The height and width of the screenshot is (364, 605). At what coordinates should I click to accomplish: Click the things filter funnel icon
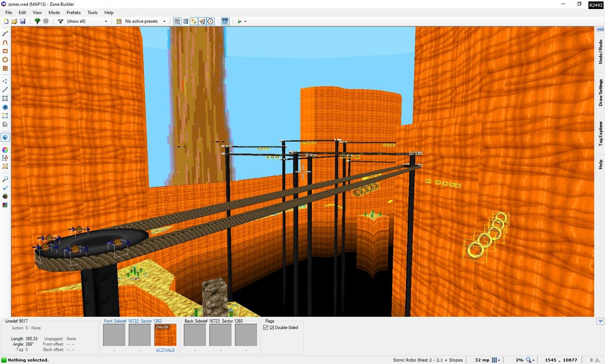click(x=60, y=21)
